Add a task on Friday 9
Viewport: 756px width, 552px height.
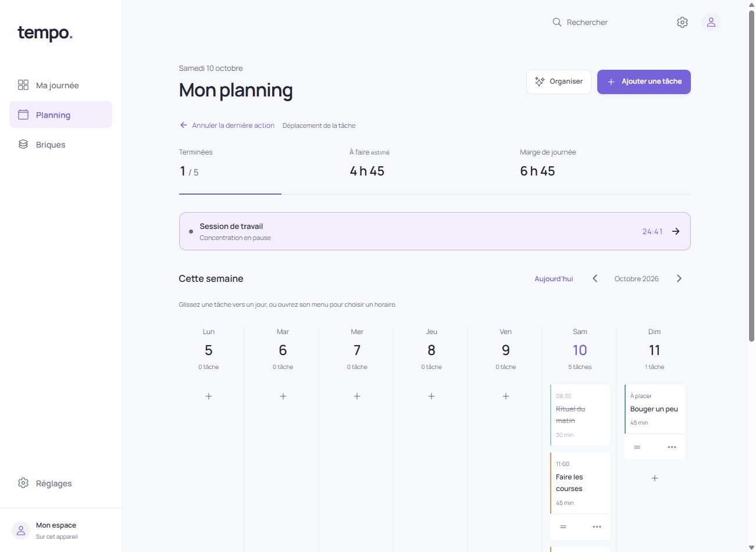coord(506,396)
